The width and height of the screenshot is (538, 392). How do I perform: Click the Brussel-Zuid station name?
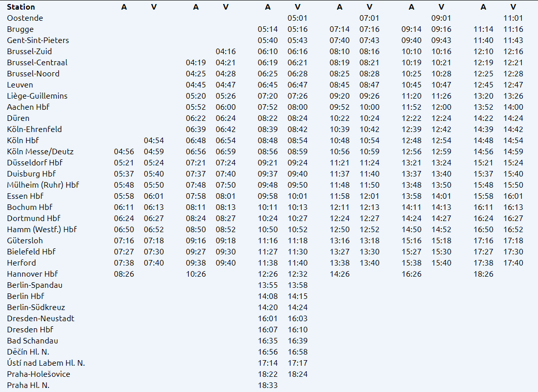[29, 52]
